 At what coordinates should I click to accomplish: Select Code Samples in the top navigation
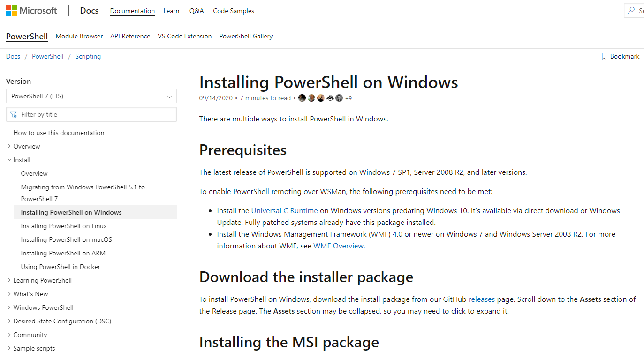234,11
